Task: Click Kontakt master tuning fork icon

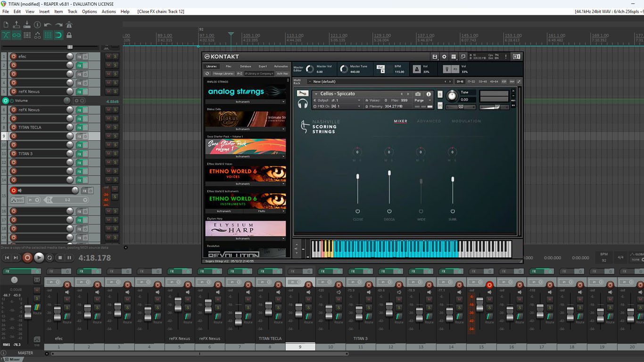Action: 446,69
